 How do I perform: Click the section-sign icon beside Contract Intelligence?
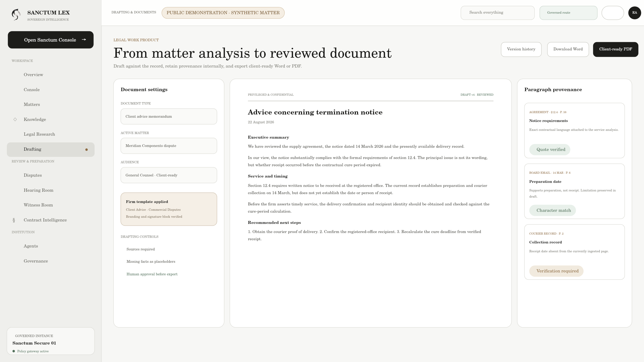(x=14, y=220)
